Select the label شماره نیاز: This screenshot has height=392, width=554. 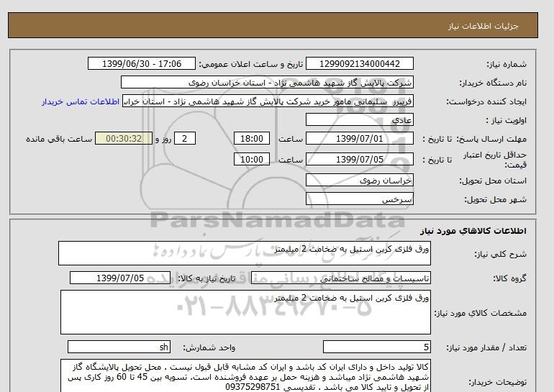pyautogui.click(x=507, y=64)
